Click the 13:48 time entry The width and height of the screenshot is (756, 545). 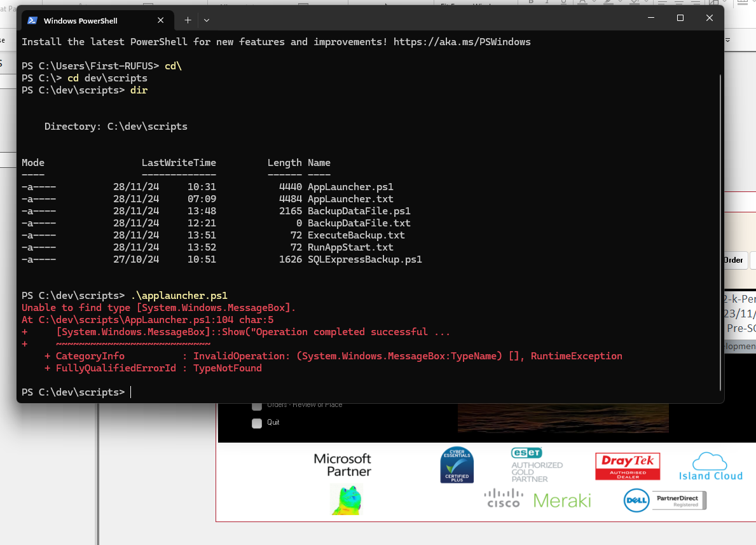(202, 211)
